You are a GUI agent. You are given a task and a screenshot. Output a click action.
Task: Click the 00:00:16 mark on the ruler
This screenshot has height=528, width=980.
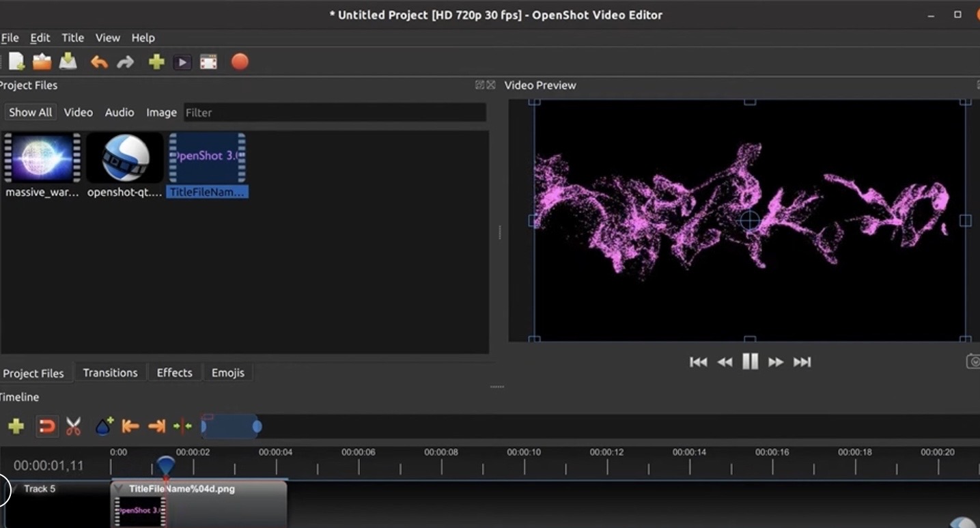click(772, 452)
